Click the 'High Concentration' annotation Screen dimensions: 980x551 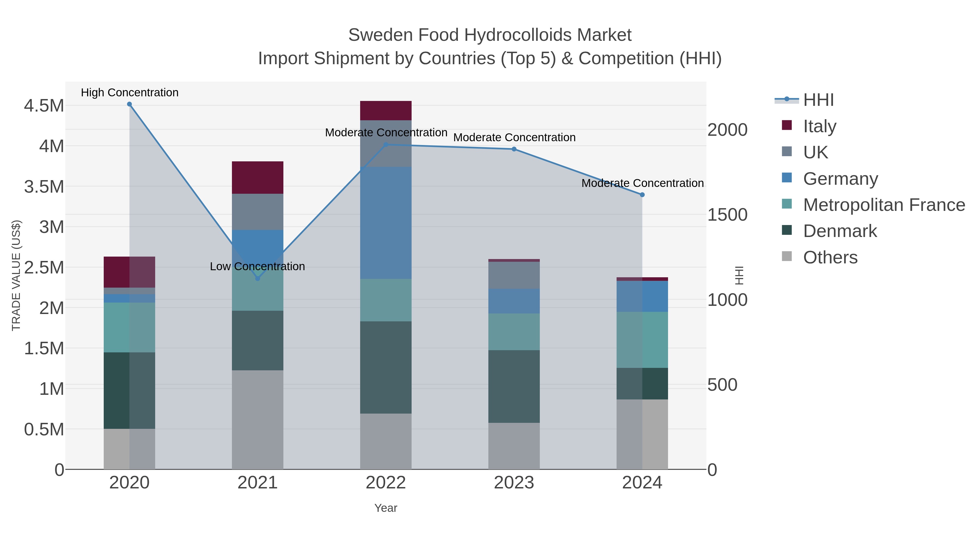coord(130,93)
